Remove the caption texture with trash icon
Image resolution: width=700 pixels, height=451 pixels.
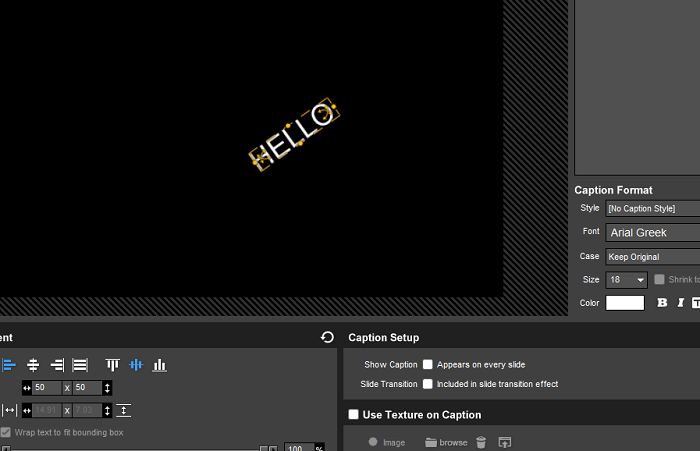tap(481, 442)
